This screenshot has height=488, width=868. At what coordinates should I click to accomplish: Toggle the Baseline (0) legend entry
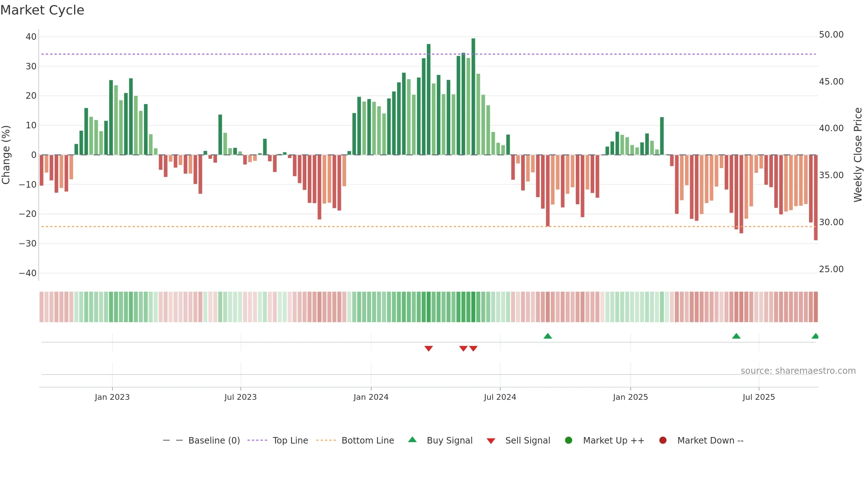(201, 440)
